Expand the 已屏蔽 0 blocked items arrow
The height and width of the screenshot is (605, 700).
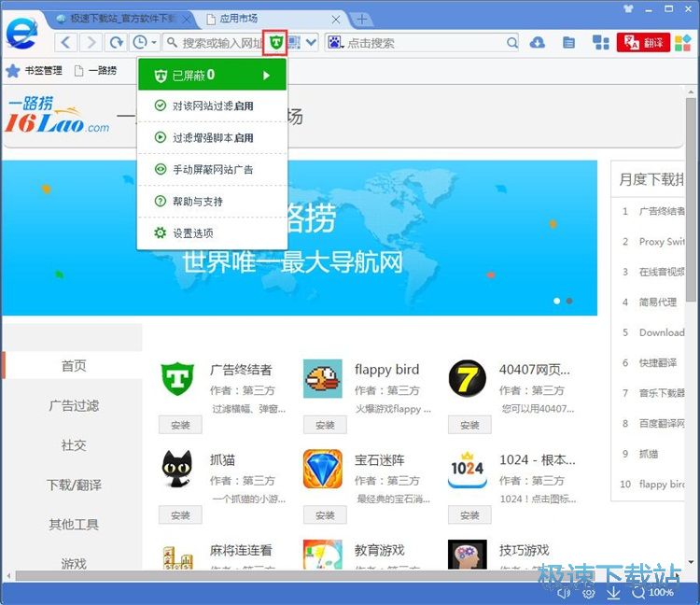coord(267,75)
